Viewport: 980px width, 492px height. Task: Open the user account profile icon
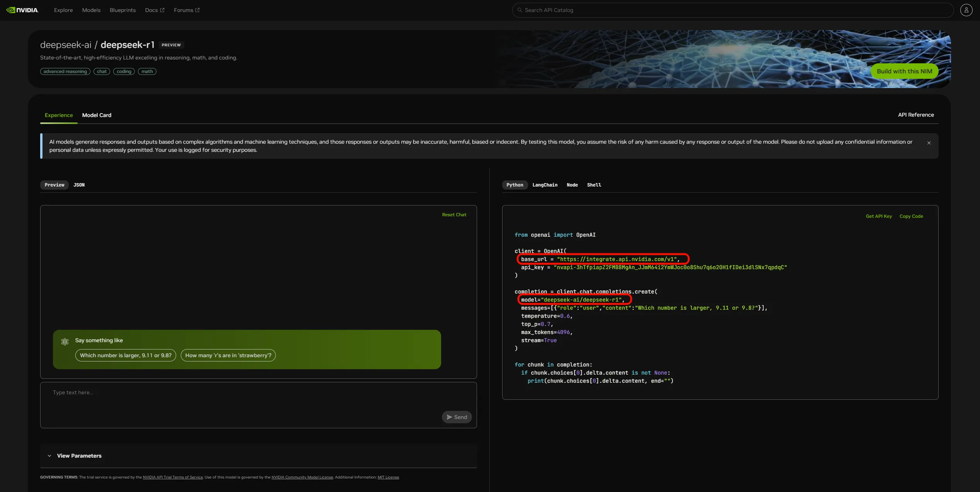pyautogui.click(x=966, y=10)
